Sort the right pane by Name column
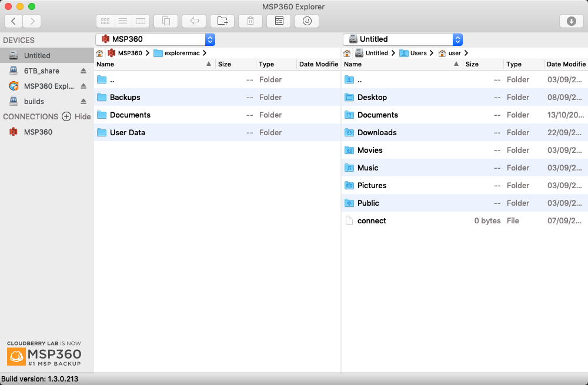The image size is (588, 385). [402, 64]
